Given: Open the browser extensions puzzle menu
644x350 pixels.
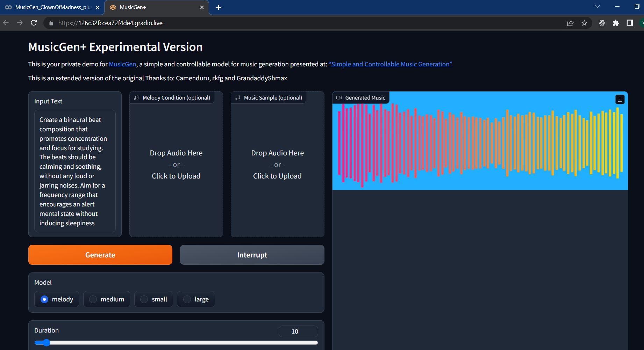Looking at the screenshot, I should (x=616, y=23).
